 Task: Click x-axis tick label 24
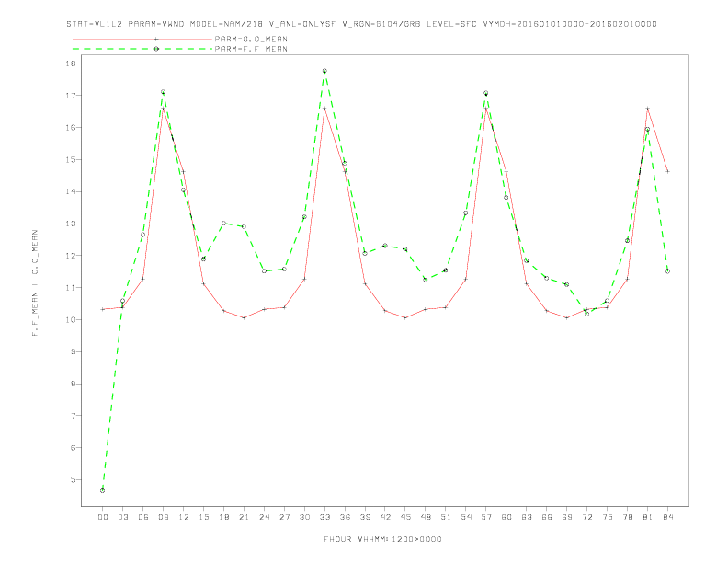point(264,517)
